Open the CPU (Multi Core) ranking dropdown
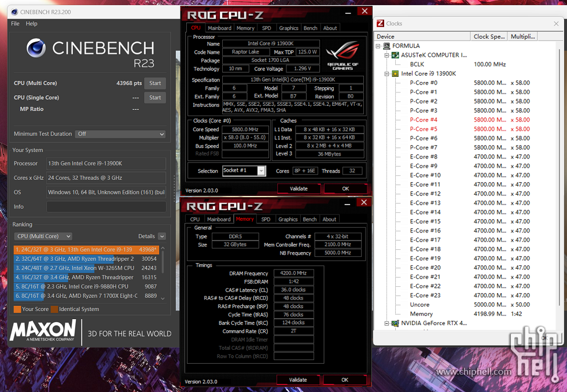 click(x=43, y=236)
